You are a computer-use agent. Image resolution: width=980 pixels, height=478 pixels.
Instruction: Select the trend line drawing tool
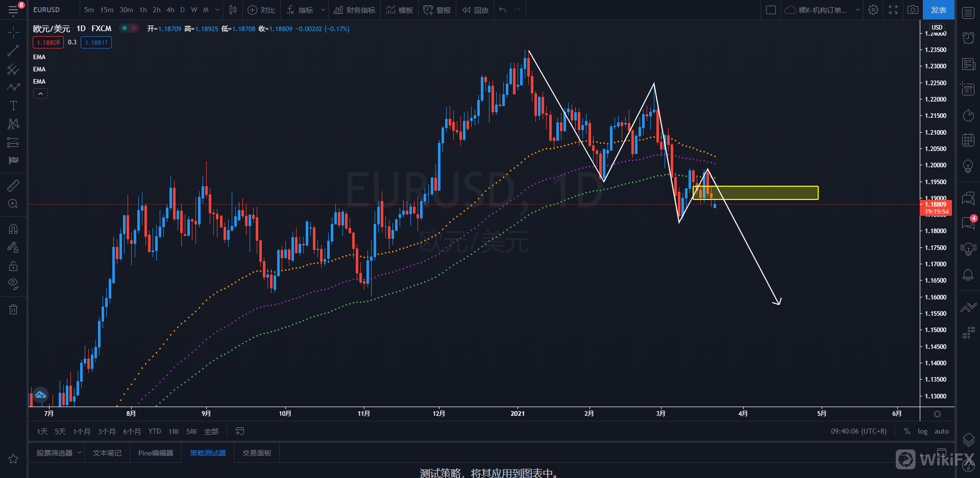click(x=13, y=51)
